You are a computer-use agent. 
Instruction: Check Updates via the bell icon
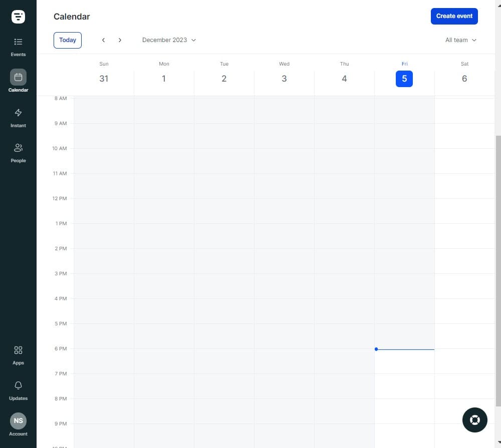(x=18, y=389)
